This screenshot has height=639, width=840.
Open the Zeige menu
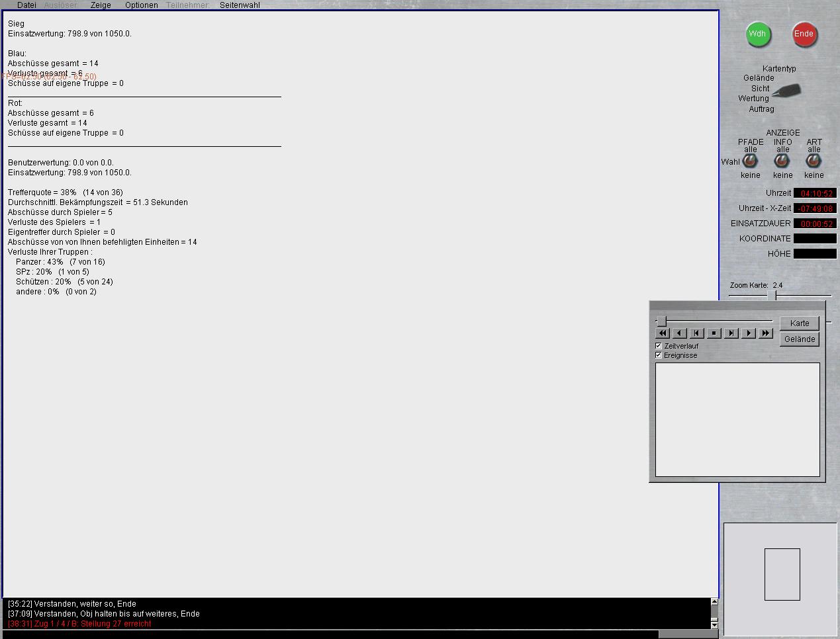pos(101,5)
